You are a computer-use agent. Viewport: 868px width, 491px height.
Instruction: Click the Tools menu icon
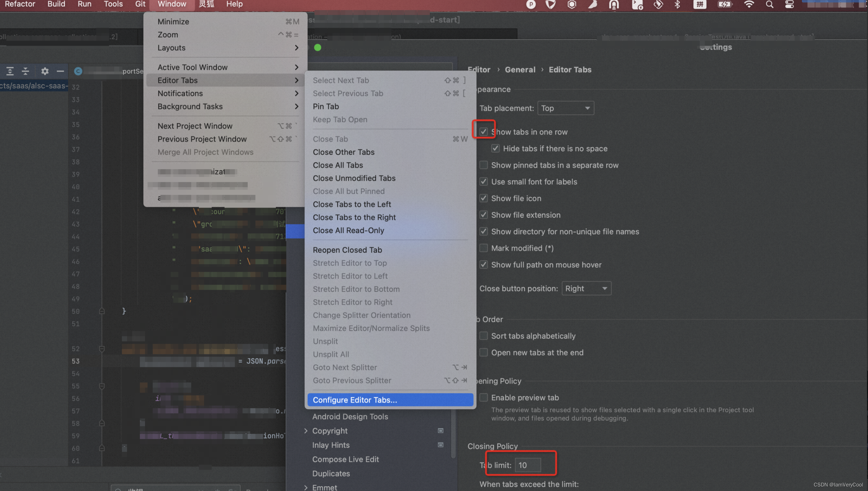point(113,4)
